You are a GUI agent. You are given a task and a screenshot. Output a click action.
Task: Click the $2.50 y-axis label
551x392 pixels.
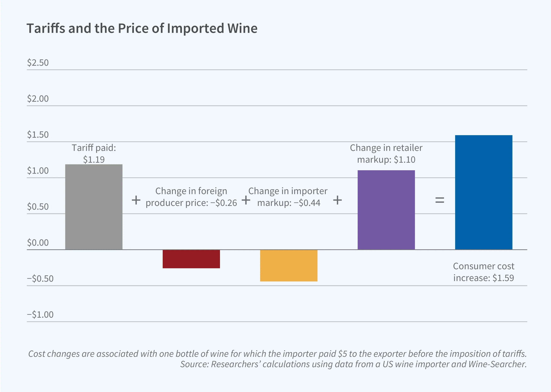38,63
